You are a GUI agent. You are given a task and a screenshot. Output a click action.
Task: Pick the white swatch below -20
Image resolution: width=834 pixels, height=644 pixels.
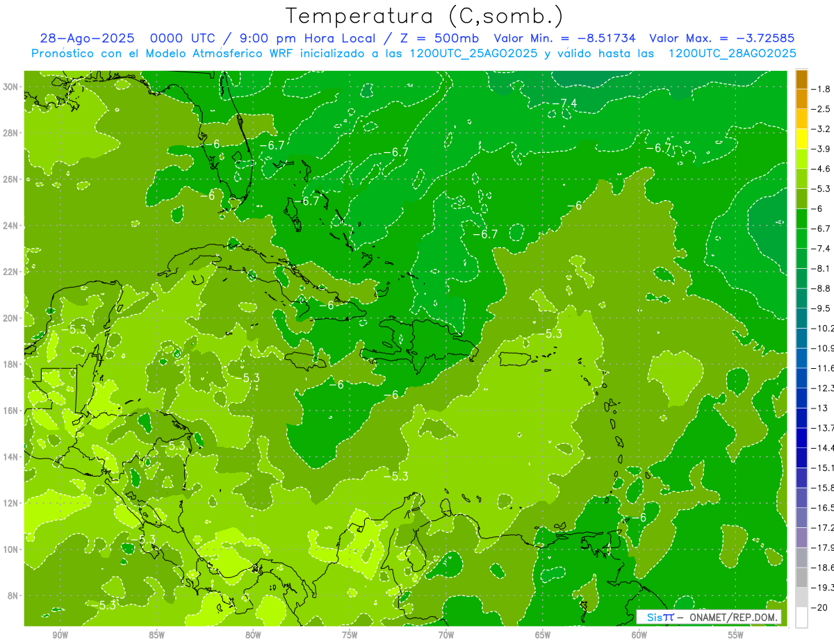pyautogui.click(x=801, y=618)
